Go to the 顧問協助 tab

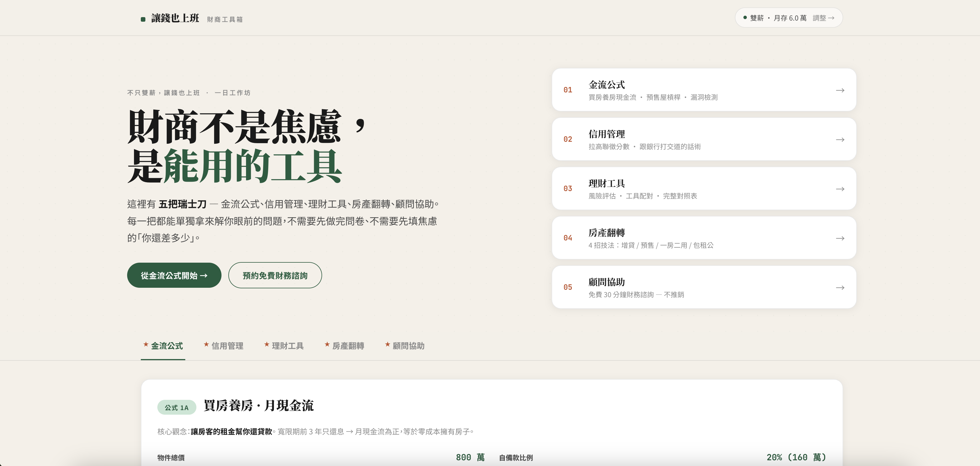coord(405,346)
